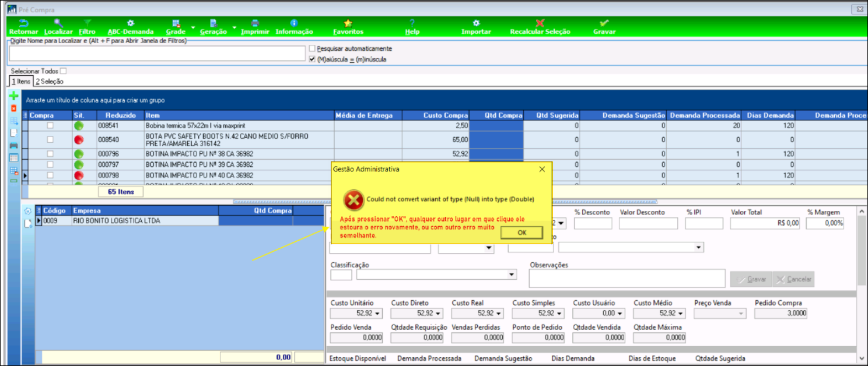Screen dimensions: 868x366
Task: Open the Localizar search tool
Action: coord(58,24)
